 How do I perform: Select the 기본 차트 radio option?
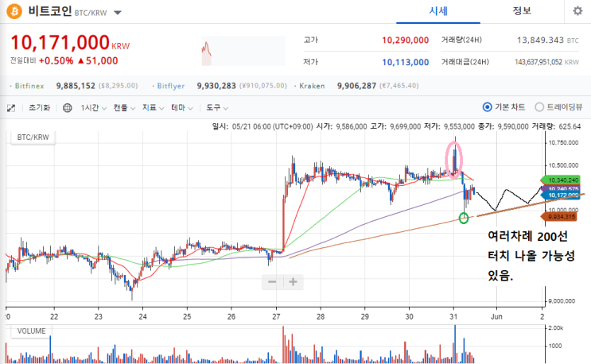(487, 107)
